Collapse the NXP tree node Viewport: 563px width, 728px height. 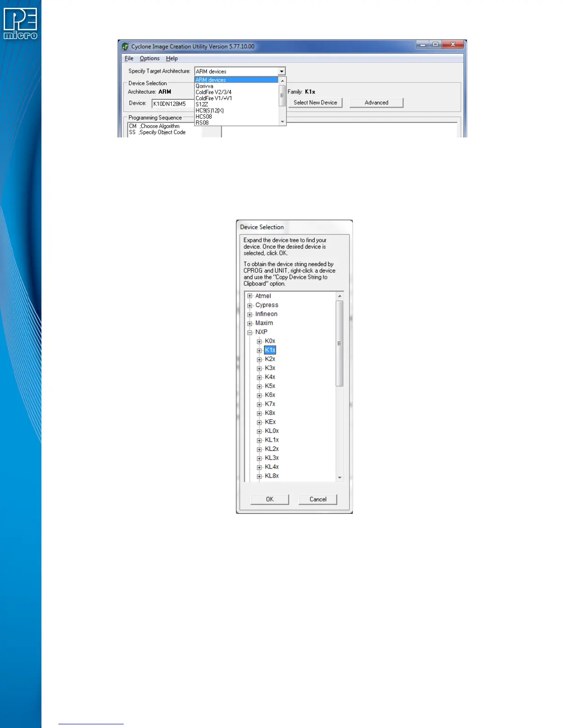pyautogui.click(x=250, y=332)
